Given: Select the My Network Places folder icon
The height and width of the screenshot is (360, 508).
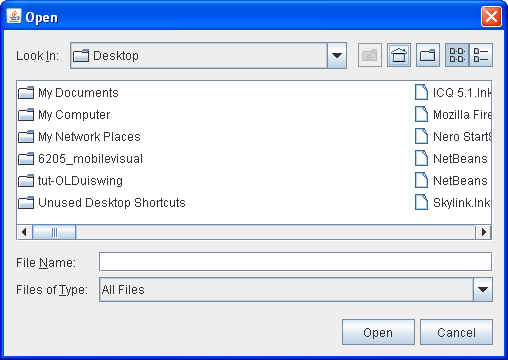Looking at the screenshot, I should pos(26,137).
